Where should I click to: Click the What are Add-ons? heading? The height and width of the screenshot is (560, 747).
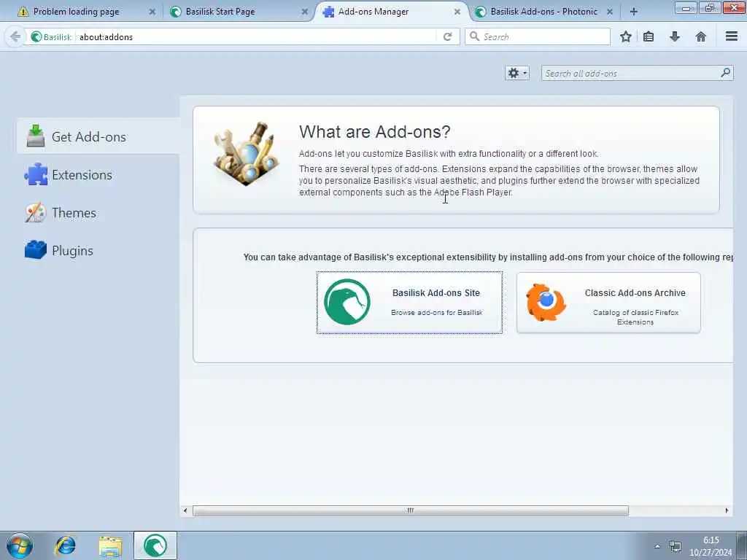[x=374, y=132]
